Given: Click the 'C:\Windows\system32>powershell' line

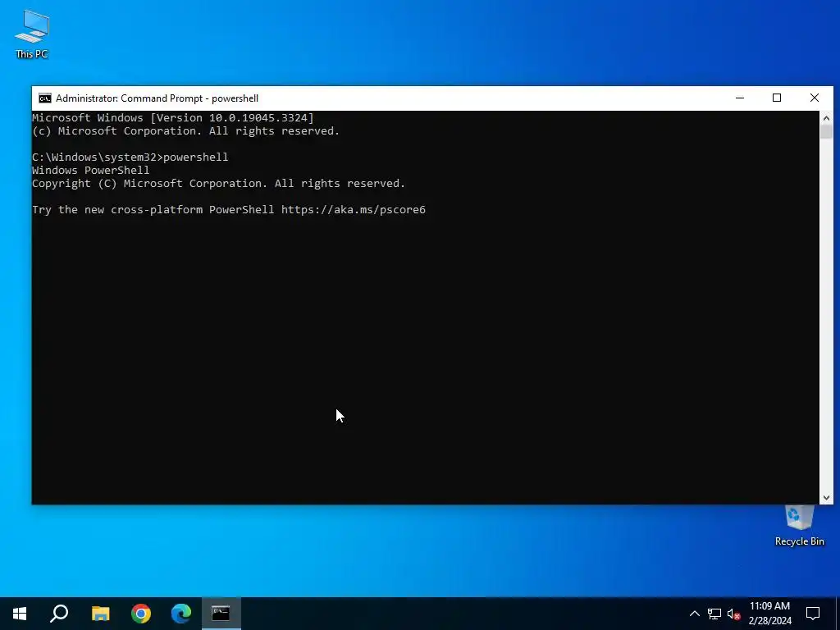Looking at the screenshot, I should (x=130, y=157).
